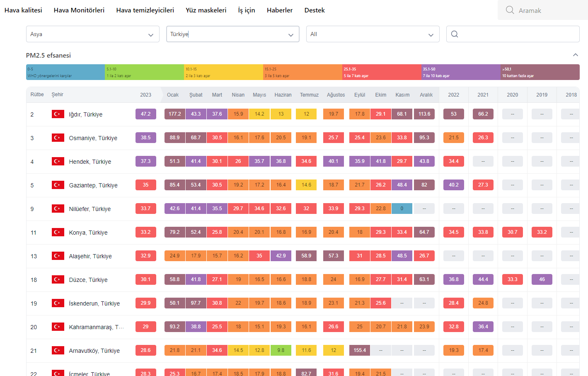Click the Iğdır Ocak value 177.2 cell
Viewport: 588px width, 376px height.
point(174,114)
